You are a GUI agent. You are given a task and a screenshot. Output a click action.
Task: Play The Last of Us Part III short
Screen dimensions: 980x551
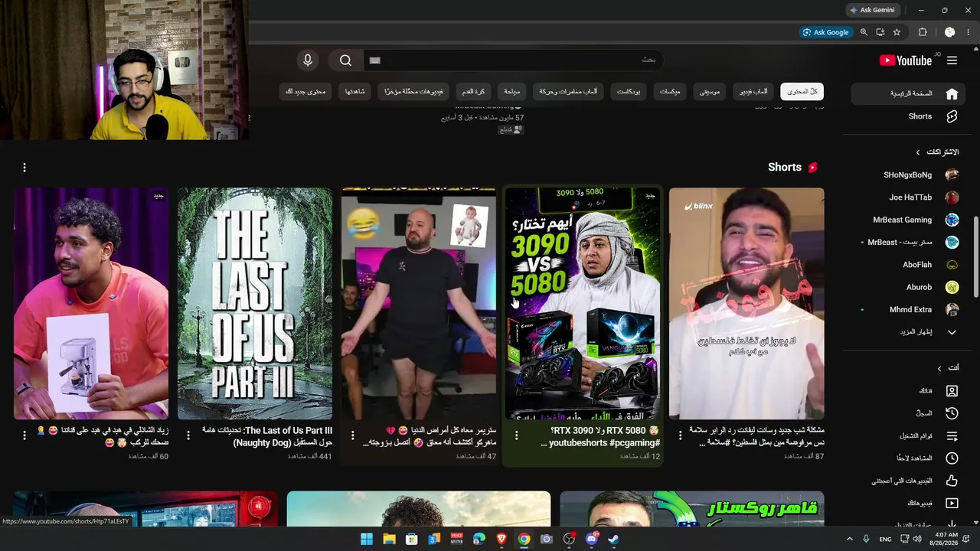tap(255, 304)
